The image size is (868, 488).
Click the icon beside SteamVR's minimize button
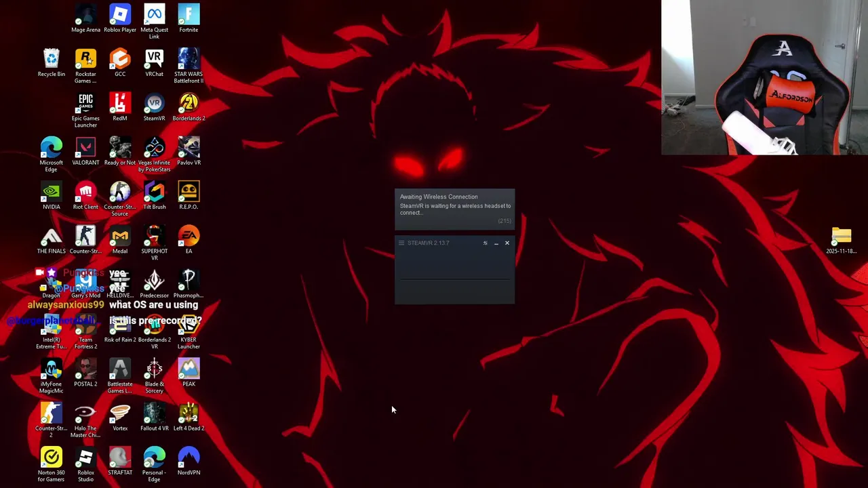click(x=485, y=243)
